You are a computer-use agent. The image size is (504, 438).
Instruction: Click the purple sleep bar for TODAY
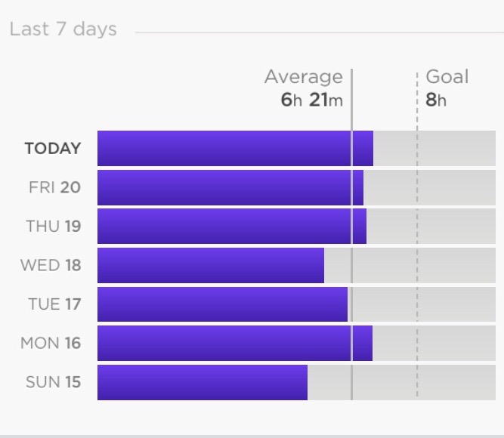click(234, 149)
